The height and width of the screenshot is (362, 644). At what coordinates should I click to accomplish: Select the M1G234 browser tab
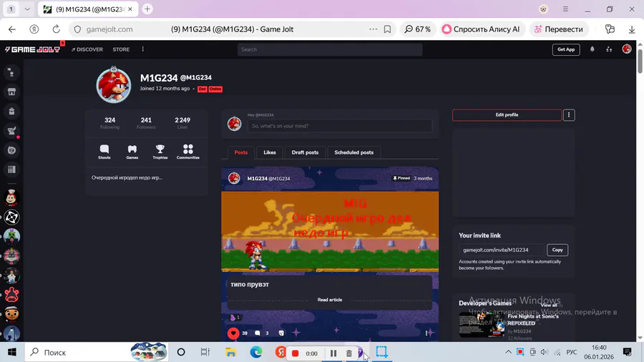87,9
